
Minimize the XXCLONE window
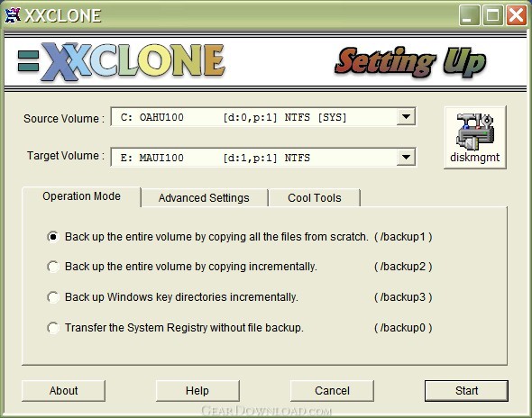(x=469, y=15)
